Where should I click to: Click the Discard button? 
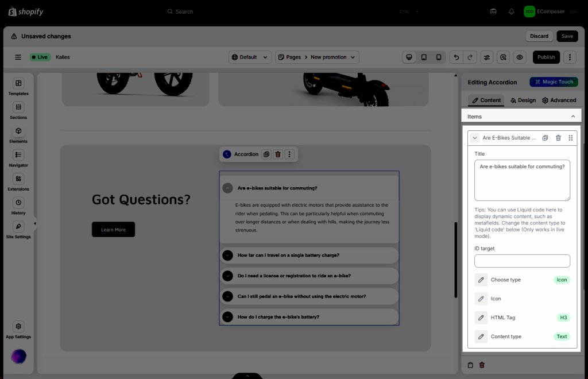[539, 36]
